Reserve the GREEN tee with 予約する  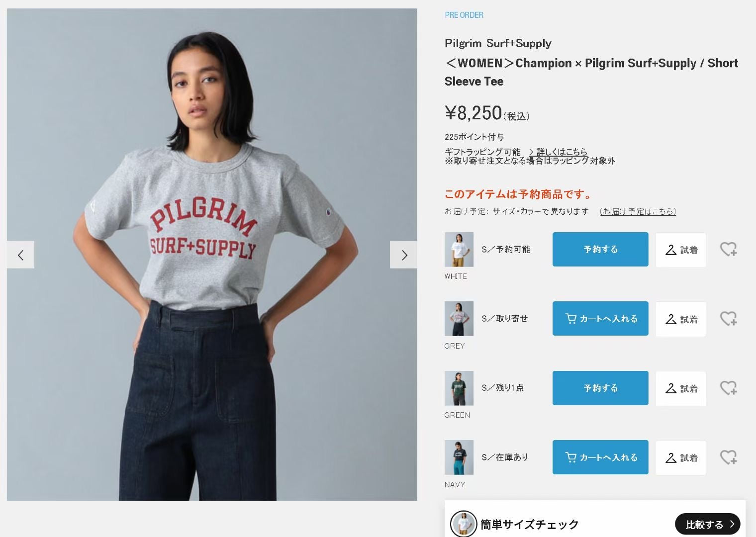(600, 388)
